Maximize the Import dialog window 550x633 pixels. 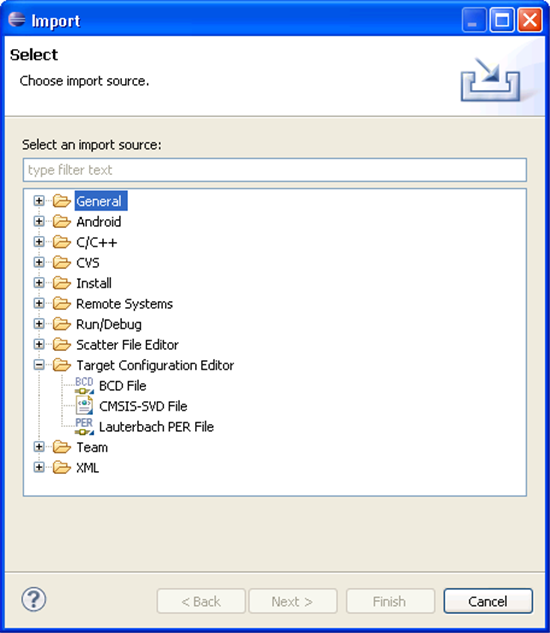pos(502,19)
